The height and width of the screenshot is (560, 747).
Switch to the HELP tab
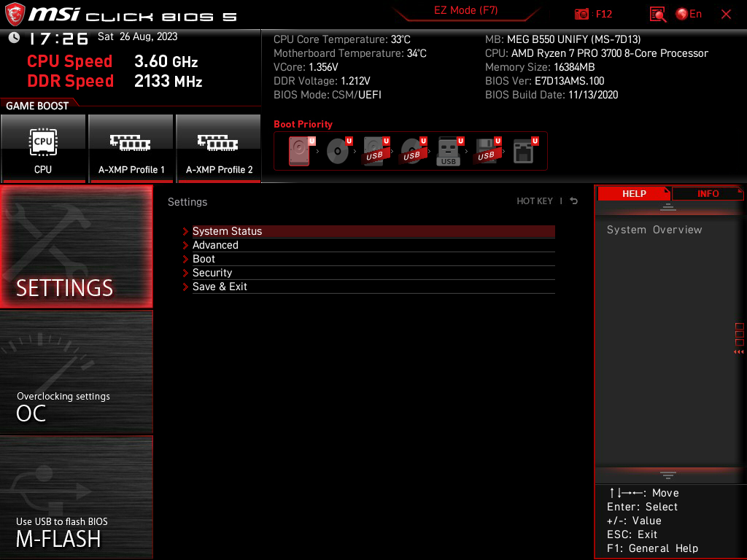(x=634, y=194)
